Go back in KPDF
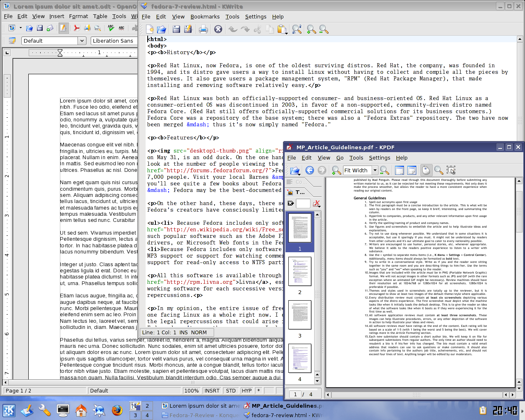The width and height of the screenshot is (525, 420). tap(310, 170)
